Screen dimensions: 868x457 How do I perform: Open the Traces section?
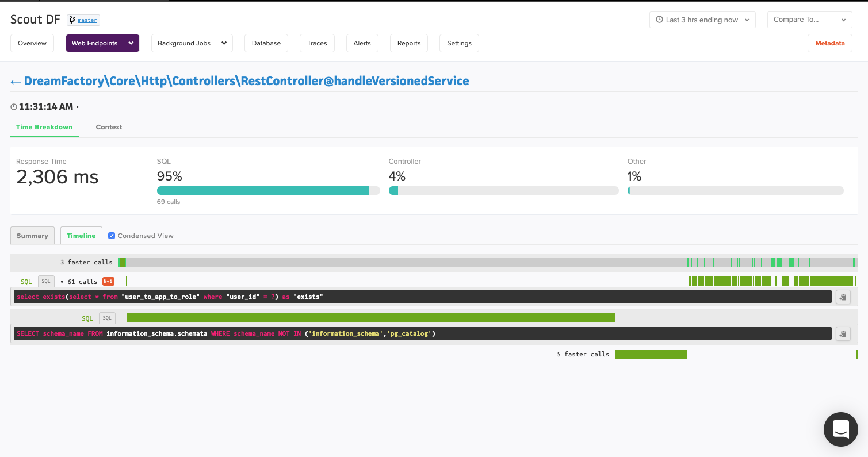(x=317, y=43)
